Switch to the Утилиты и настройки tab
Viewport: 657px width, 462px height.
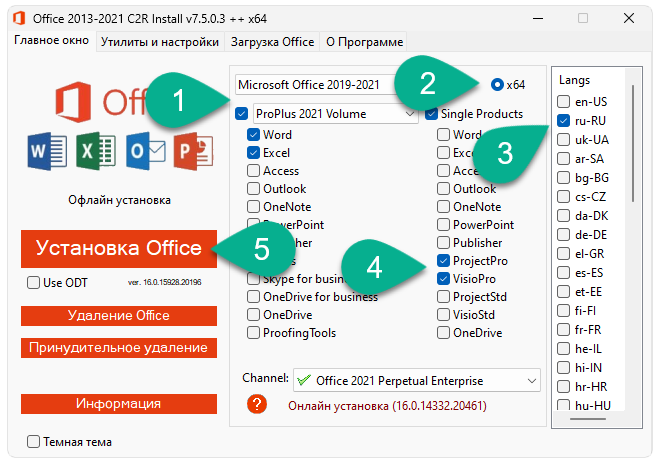point(160,42)
